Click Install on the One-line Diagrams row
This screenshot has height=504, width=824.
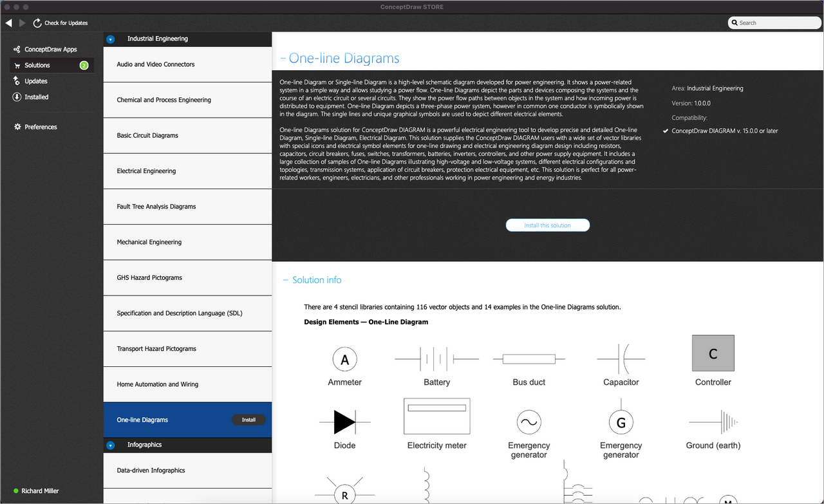[248, 420]
